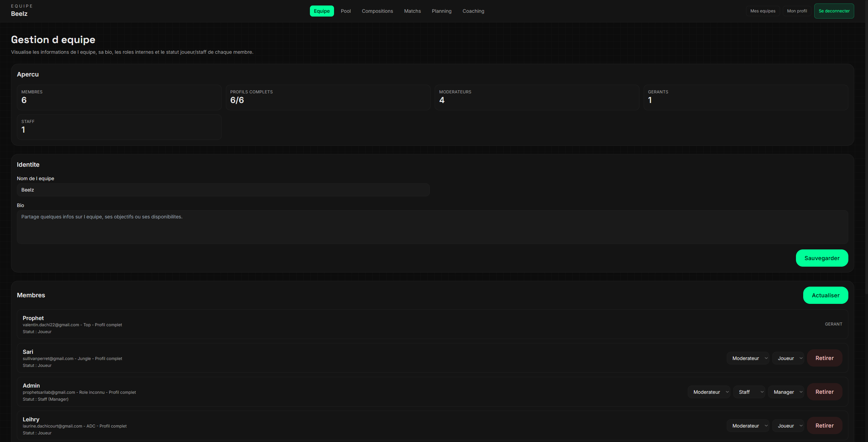
Task: Open Leihry's Moderateur role dropdown
Action: 748,426
